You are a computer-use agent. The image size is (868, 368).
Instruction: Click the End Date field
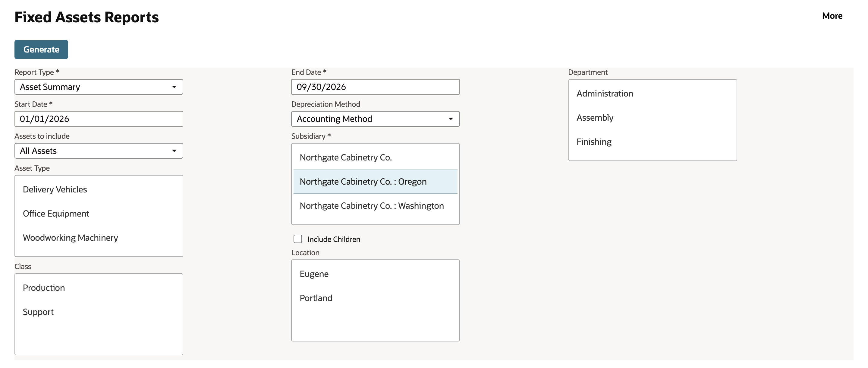tap(375, 87)
